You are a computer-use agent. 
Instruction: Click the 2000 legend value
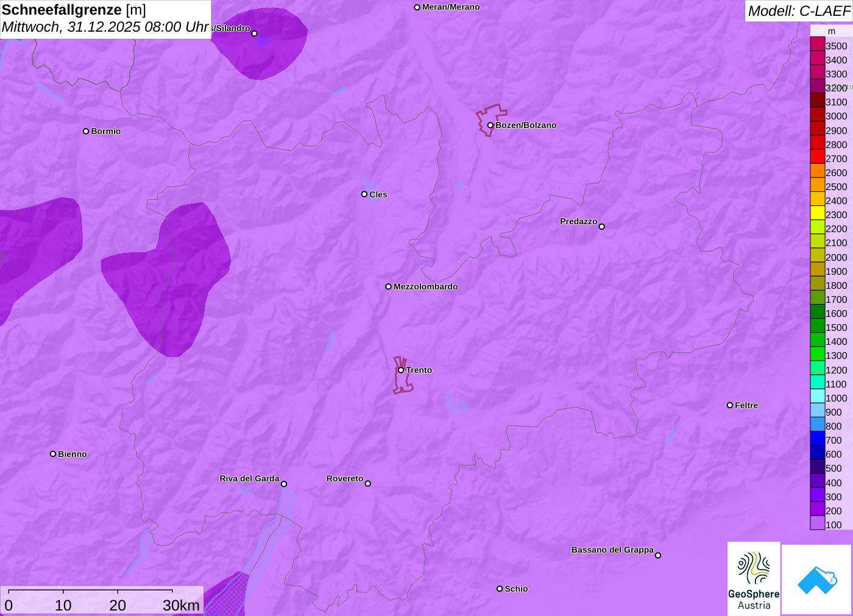[x=836, y=257]
